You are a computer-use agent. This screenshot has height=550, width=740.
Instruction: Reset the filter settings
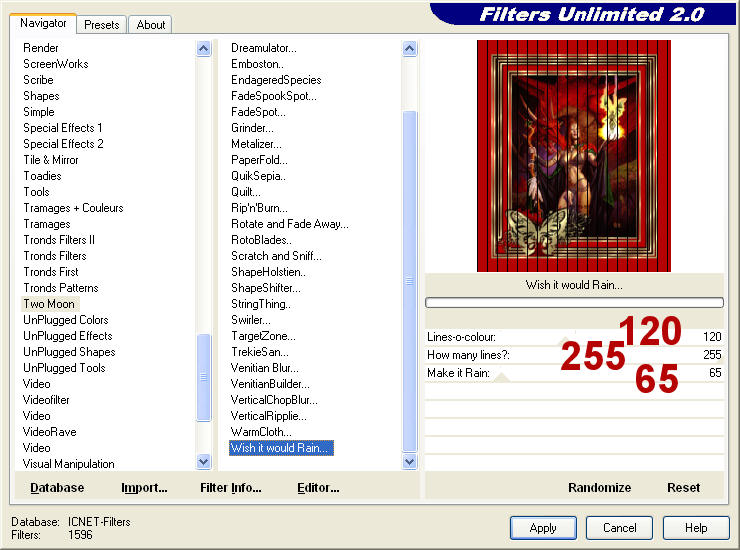point(683,488)
